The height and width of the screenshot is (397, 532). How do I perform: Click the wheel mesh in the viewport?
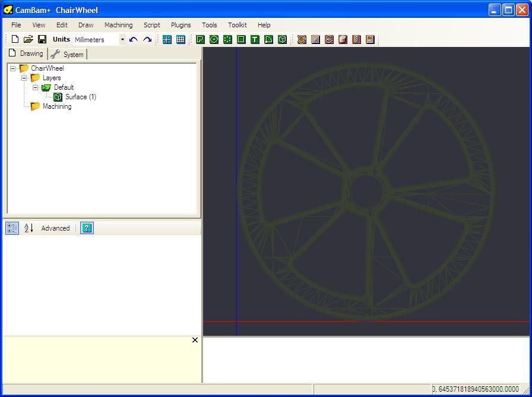pos(366,191)
